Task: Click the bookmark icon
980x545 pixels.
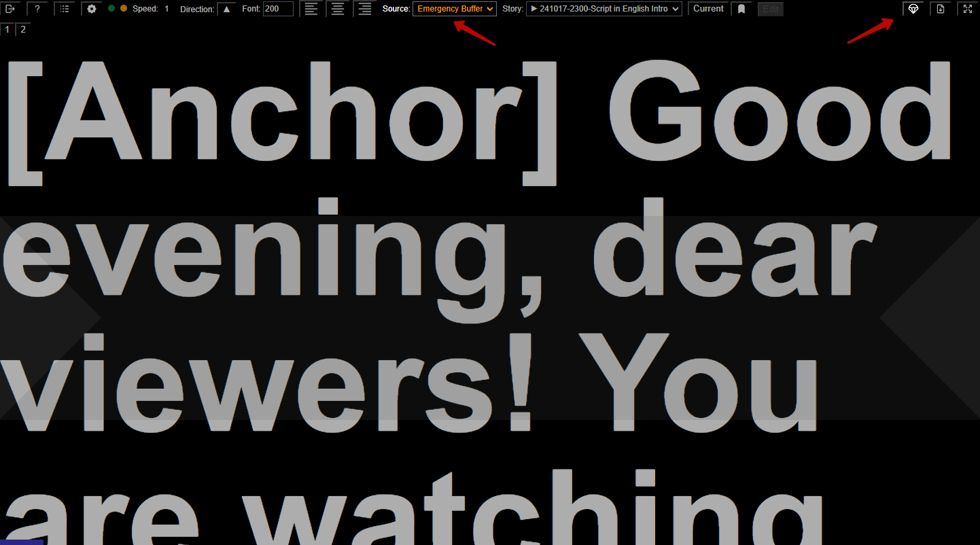Action: pyautogui.click(x=741, y=9)
